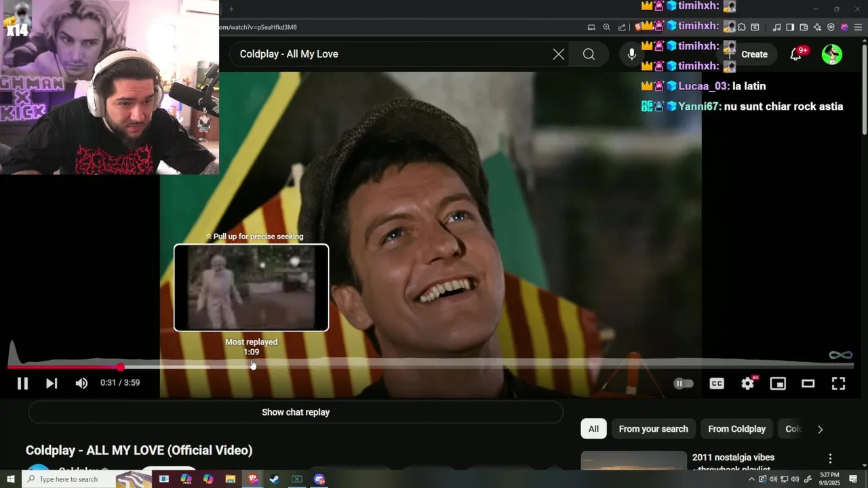Open the browser extensions puzzle icon
Viewport: 868px width, 488px height.
(742, 27)
